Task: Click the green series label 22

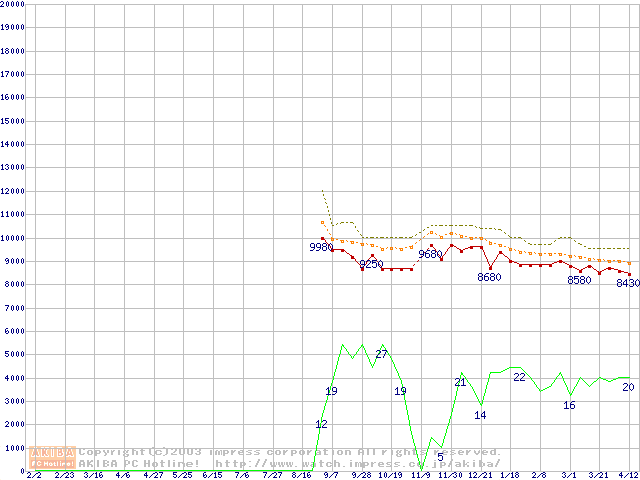Action: pyautogui.click(x=519, y=377)
